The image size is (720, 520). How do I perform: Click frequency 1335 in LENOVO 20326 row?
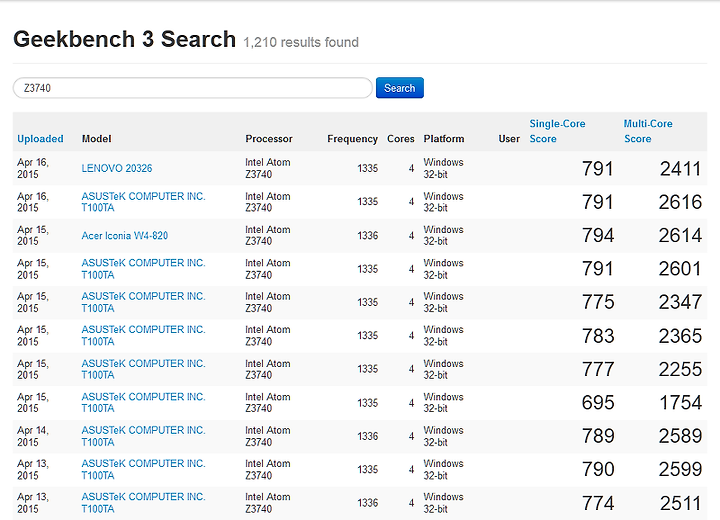(x=368, y=169)
